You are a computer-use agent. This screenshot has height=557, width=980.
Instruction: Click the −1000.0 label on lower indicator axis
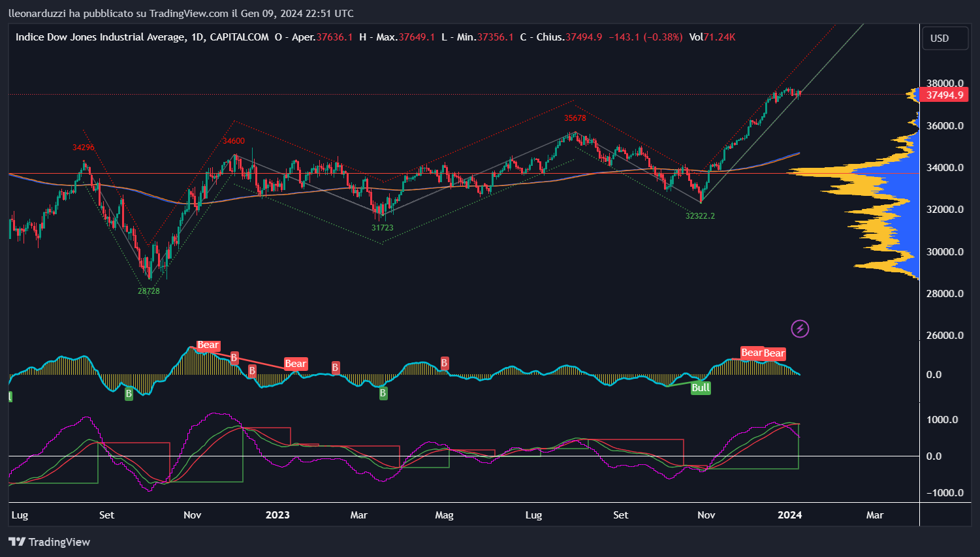pos(945,493)
